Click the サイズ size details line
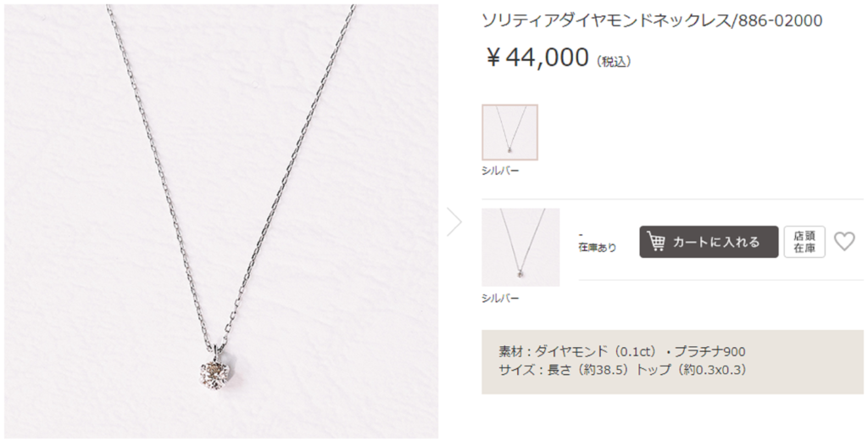868x442 pixels. coord(622,370)
